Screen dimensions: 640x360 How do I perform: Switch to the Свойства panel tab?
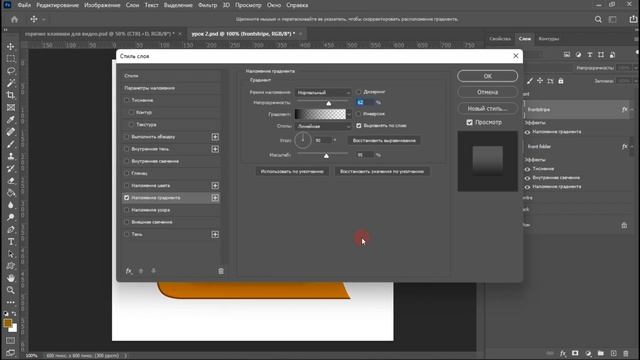(x=500, y=39)
